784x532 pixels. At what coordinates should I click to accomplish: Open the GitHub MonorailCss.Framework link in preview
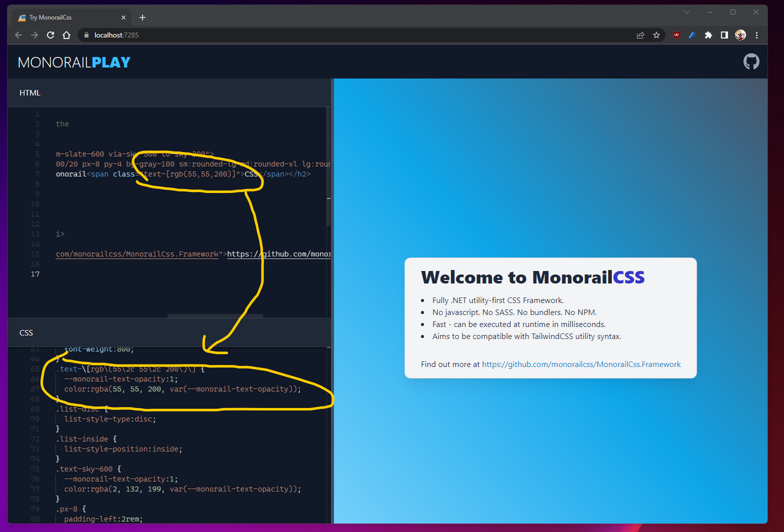[x=581, y=364]
